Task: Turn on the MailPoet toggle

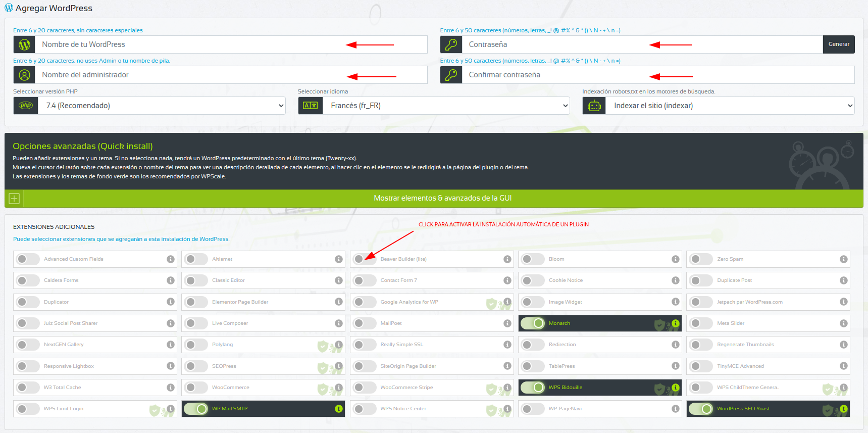Action: tap(364, 323)
